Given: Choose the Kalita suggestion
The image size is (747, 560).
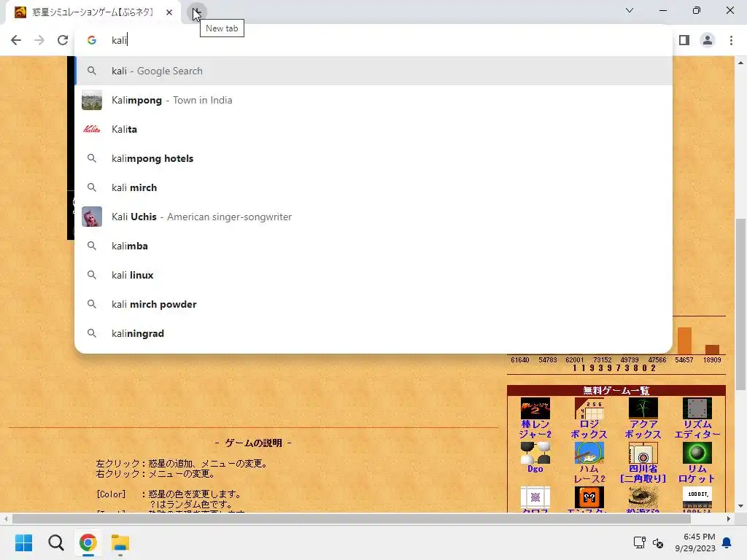Looking at the screenshot, I should coord(373,129).
